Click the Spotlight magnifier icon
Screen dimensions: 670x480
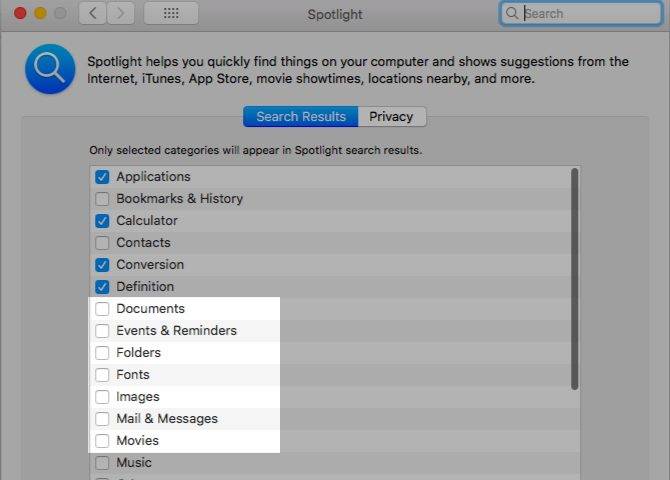tap(50, 69)
